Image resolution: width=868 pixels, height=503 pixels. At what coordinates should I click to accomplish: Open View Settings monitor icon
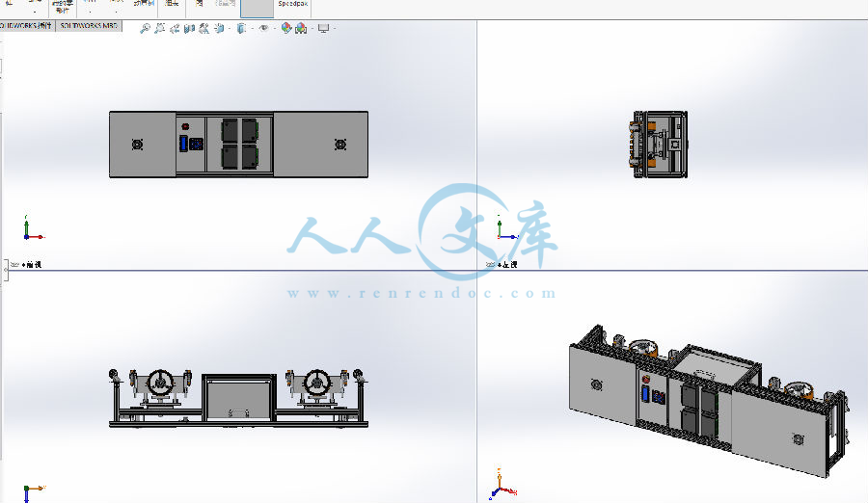pos(324,29)
